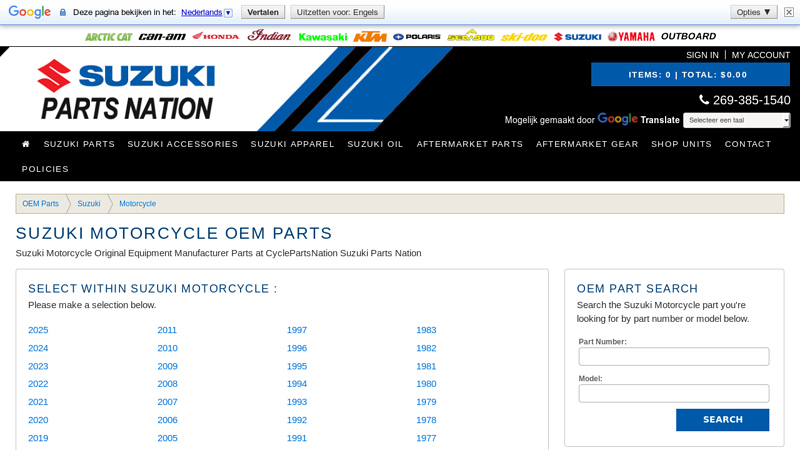Screen dimensions: 800x450
Task: Select model year 1983
Action: (x=427, y=330)
